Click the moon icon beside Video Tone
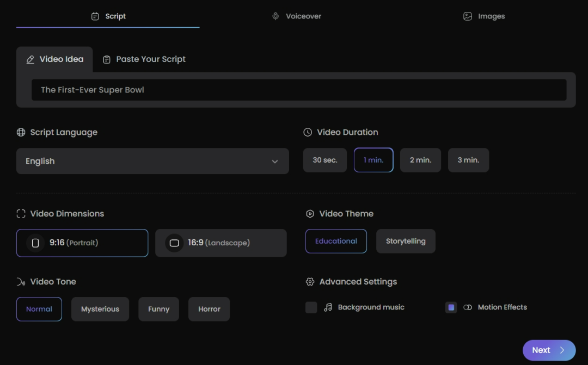 point(21,282)
